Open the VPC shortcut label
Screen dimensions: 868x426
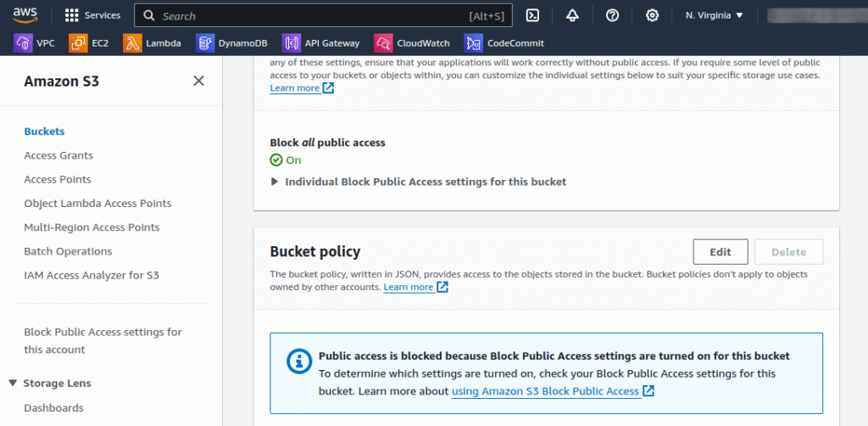coord(46,43)
